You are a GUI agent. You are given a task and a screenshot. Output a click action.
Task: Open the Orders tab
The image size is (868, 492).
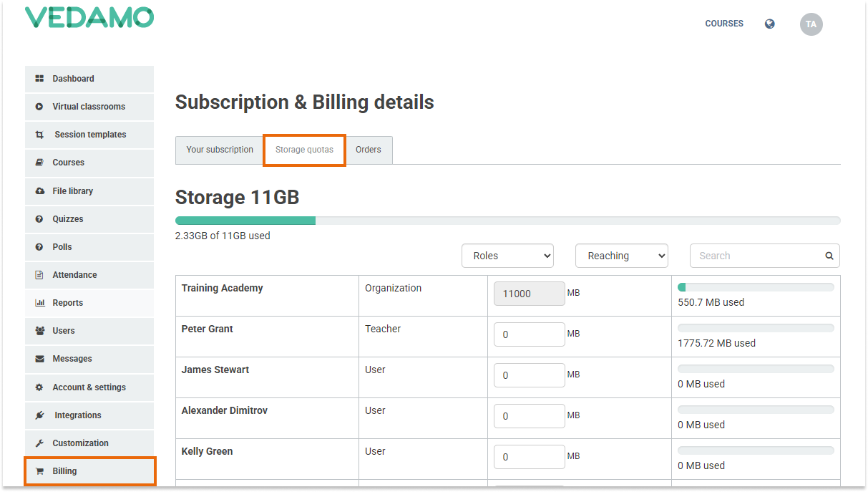[369, 150]
